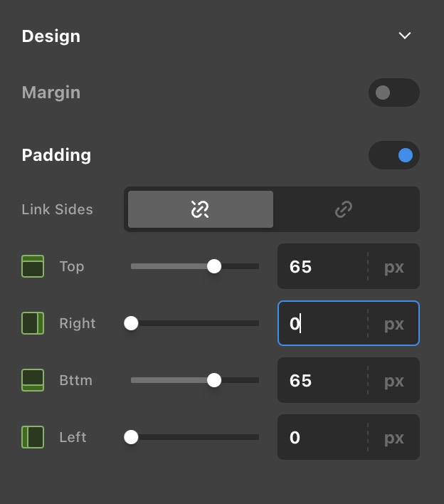Screen dimensions: 444x504
Task: Select the unlinked sides icon button
Action: pyautogui.click(x=201, y=209)
